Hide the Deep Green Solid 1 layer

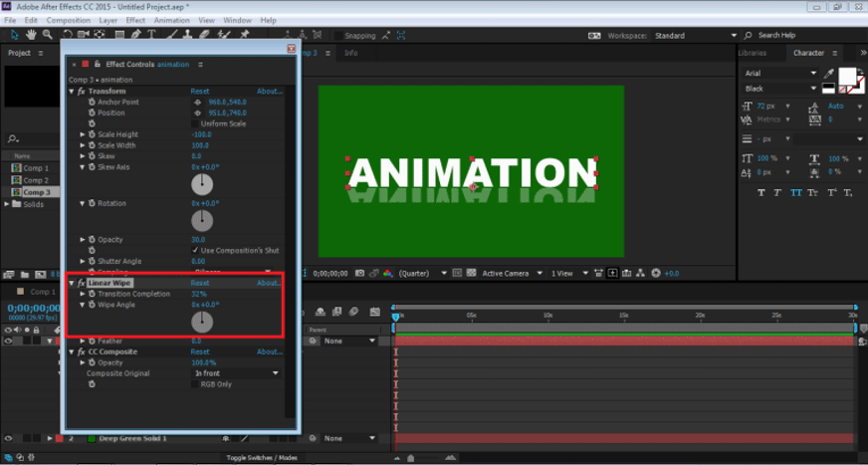[8, 438]
